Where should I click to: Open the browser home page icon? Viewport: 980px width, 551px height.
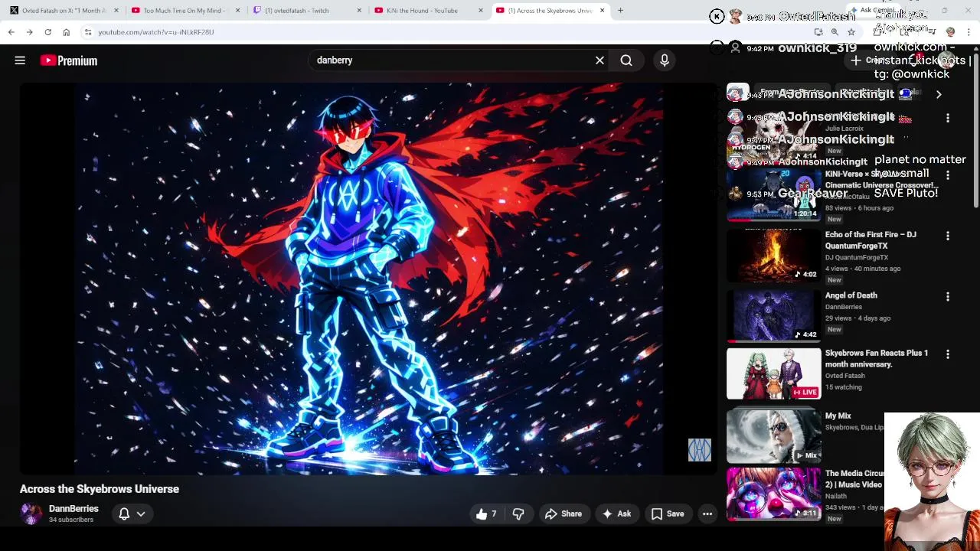coord(66,32)
